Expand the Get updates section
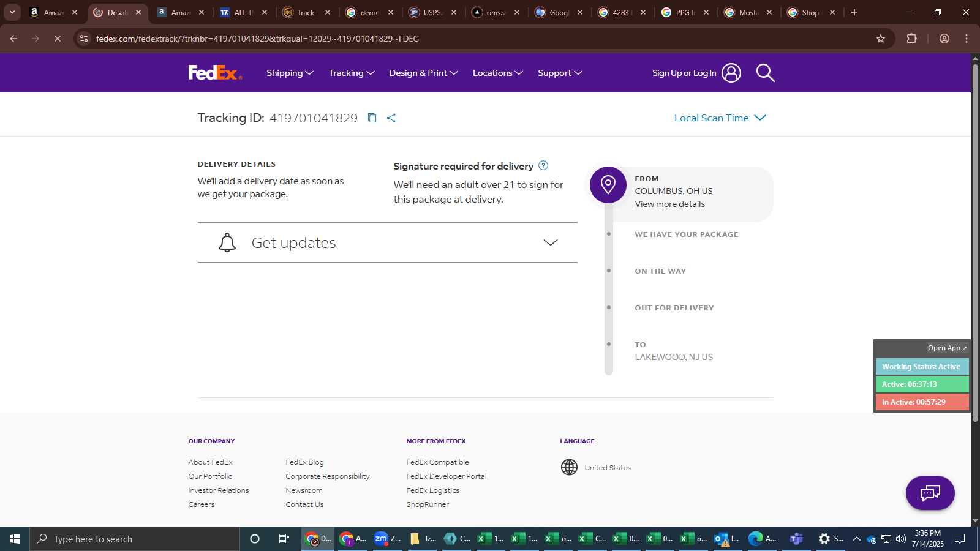 pos(387,242)
